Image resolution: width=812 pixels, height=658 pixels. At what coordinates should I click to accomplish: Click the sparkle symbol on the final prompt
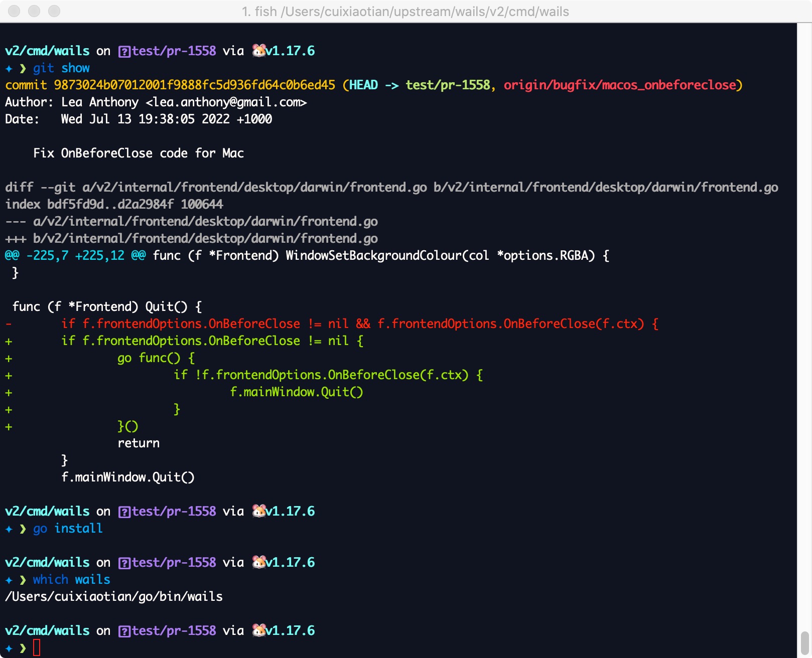[9, 648]
